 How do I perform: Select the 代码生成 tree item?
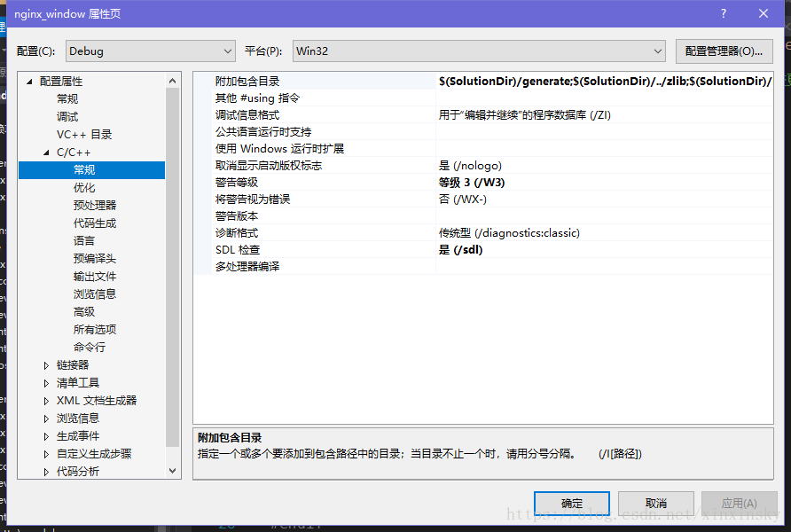tap(95, 223)
